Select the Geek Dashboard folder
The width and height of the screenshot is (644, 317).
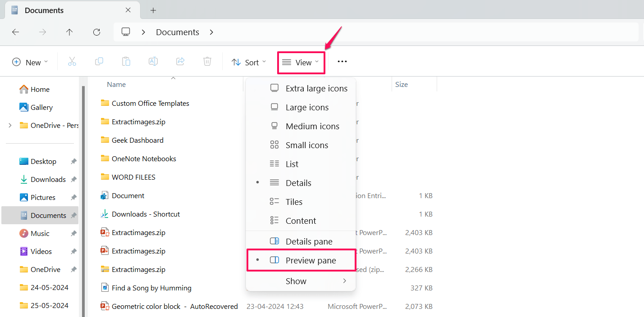[x=132, y=140]
